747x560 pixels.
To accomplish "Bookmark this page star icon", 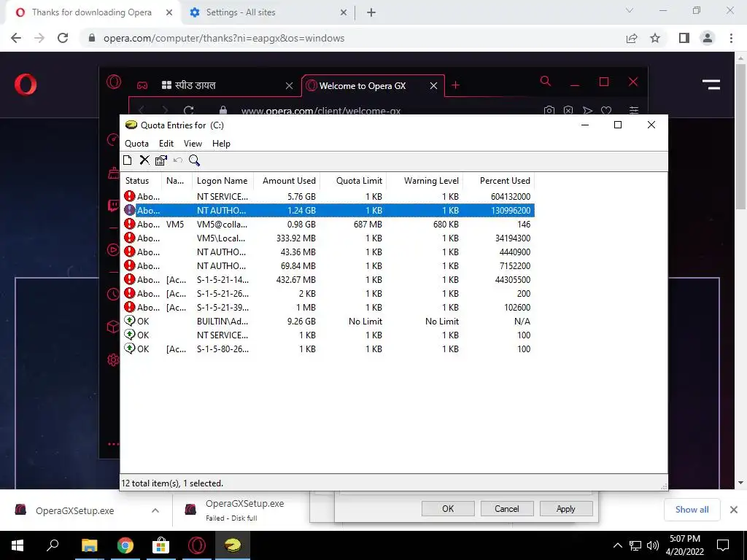I will point(655,38).
